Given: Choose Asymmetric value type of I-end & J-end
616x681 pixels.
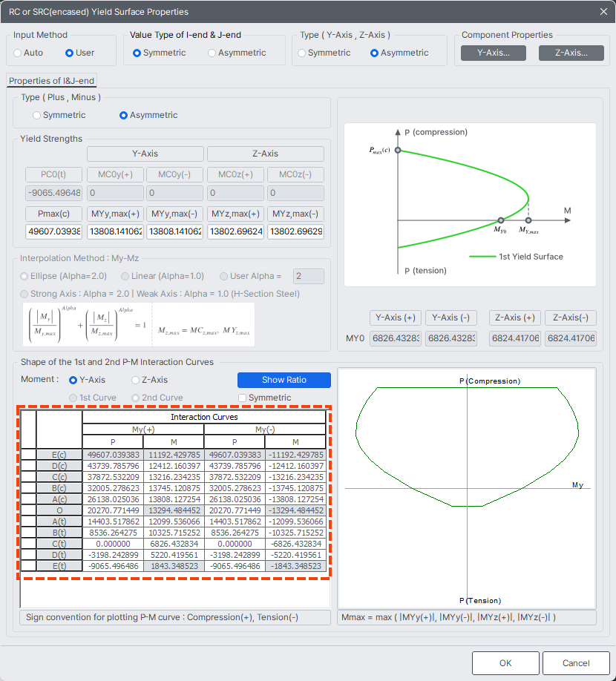Looking at the screenshot, I should coord(237,53).
